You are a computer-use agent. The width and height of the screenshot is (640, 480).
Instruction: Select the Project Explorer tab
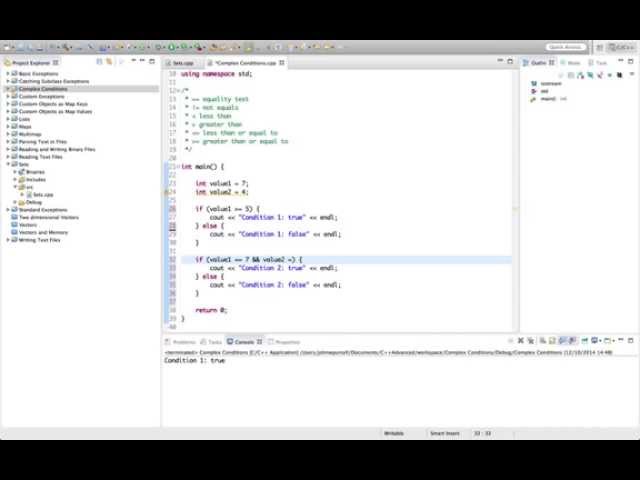pos(31,62)
